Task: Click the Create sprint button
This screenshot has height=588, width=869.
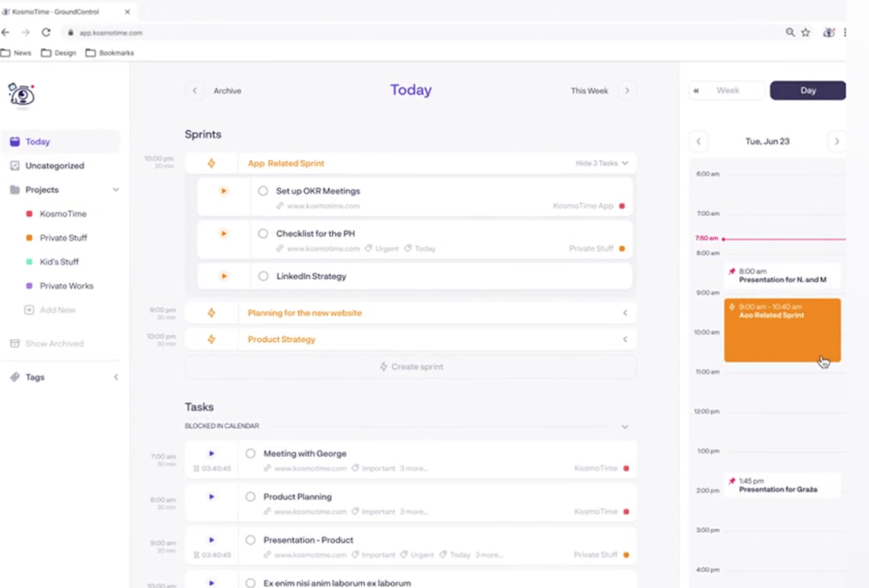Action: [x=412, y=366]
